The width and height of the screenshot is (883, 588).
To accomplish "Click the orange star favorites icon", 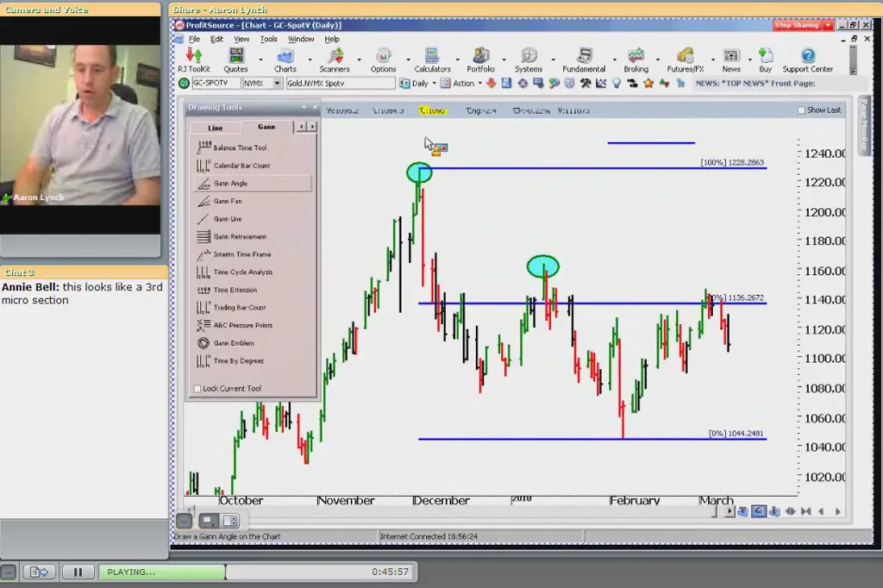I will tap(648, 84).
